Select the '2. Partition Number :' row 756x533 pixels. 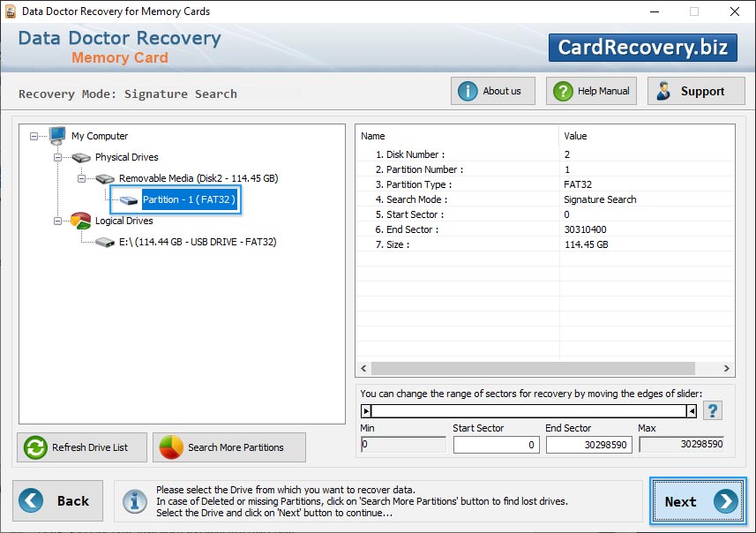pos(545,169)
